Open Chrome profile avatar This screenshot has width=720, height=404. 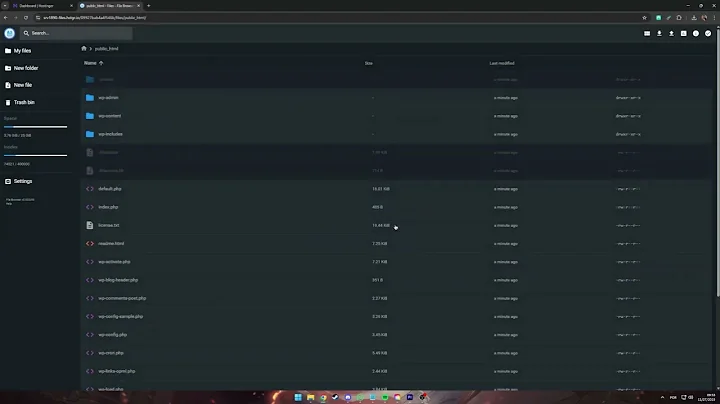coord(704,17)
